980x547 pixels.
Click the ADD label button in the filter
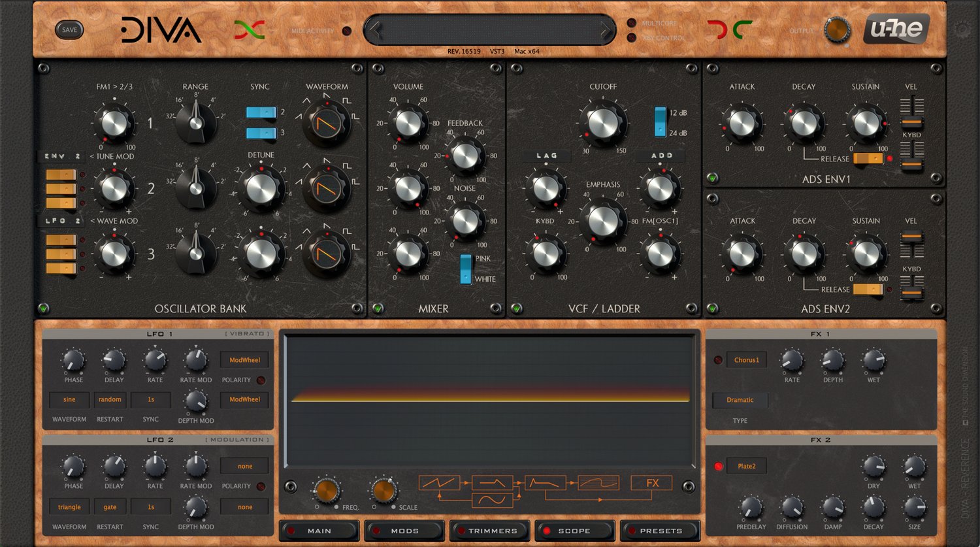coord(661,156)
